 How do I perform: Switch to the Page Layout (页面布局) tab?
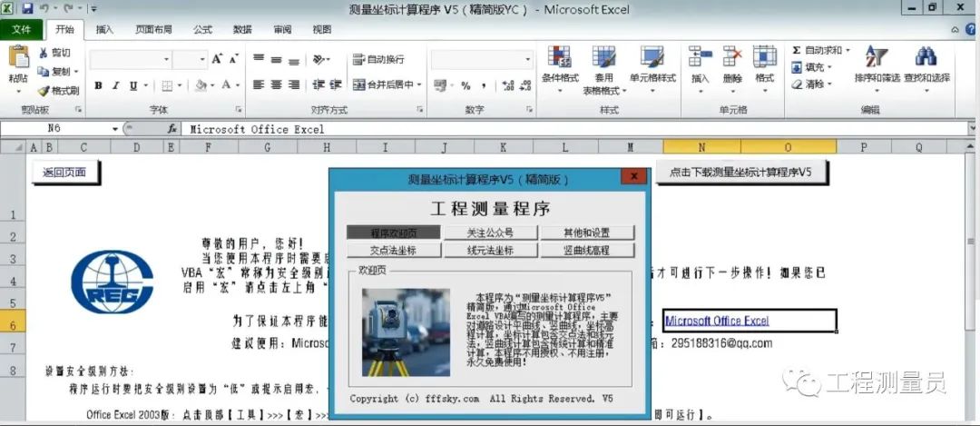[153, 29]
